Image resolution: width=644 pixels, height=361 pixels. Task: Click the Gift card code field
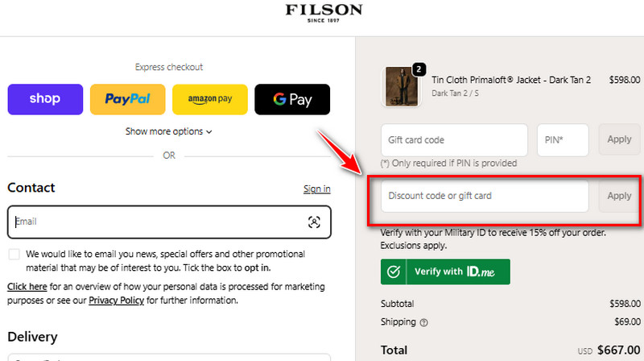[x=454, y=140]
